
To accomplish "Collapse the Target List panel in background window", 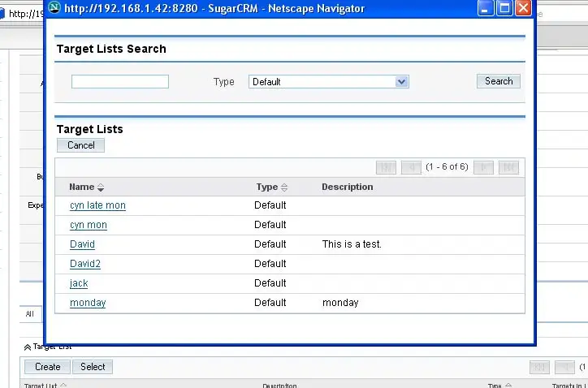I will tap(28, 347).
